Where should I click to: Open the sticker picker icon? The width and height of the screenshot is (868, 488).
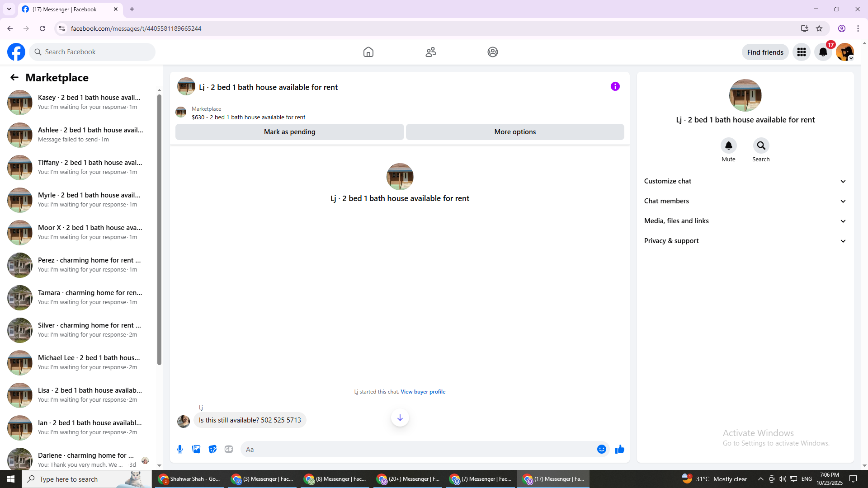pos(212,449)
